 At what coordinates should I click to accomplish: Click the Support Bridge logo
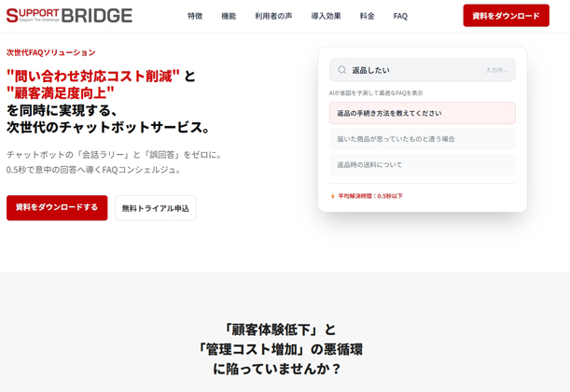(x=69, y=16)
